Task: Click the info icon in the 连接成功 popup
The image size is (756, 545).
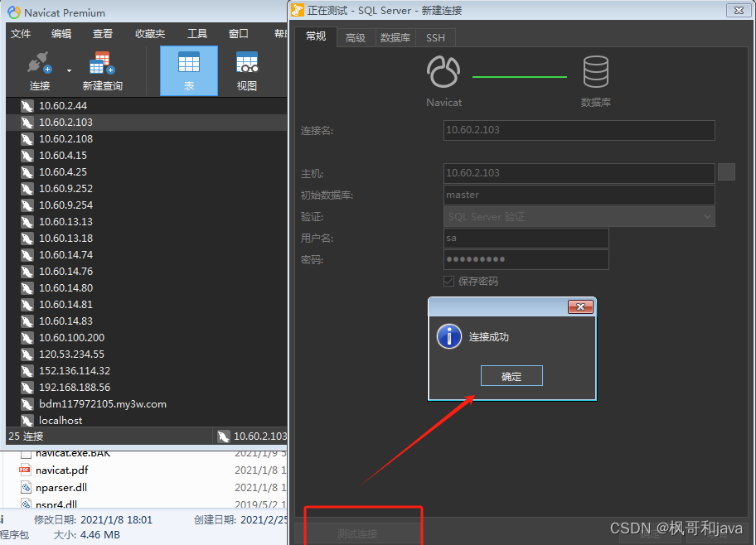Action: click(x=448, y=337)
